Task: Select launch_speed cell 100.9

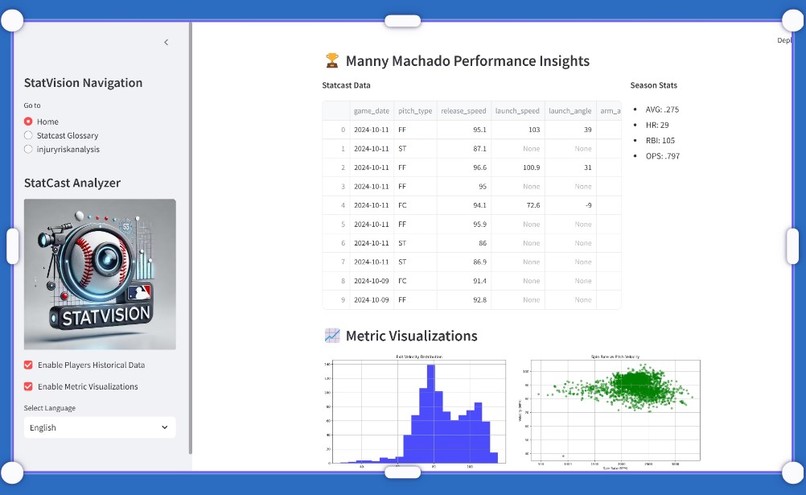Action: [518, 168]
